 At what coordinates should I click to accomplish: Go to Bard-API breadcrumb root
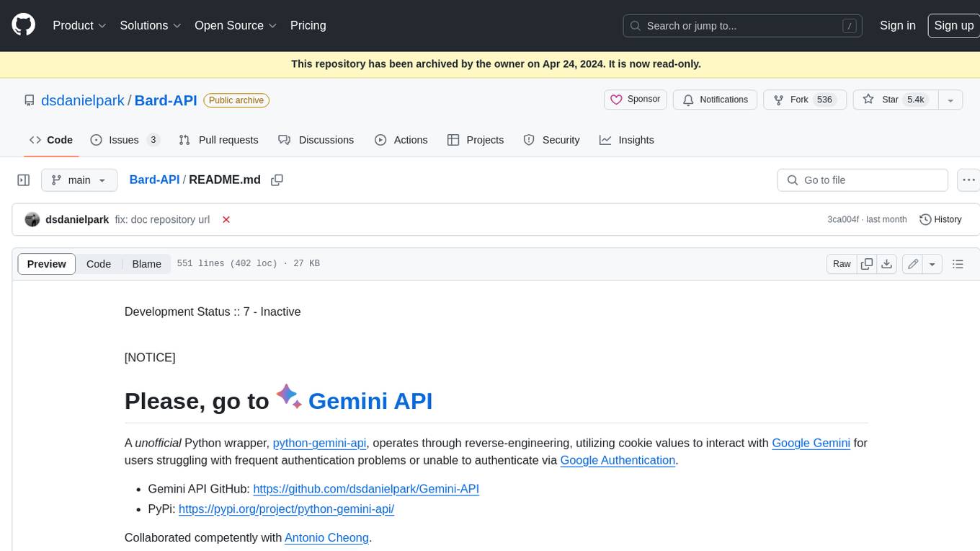click(154, 180)
